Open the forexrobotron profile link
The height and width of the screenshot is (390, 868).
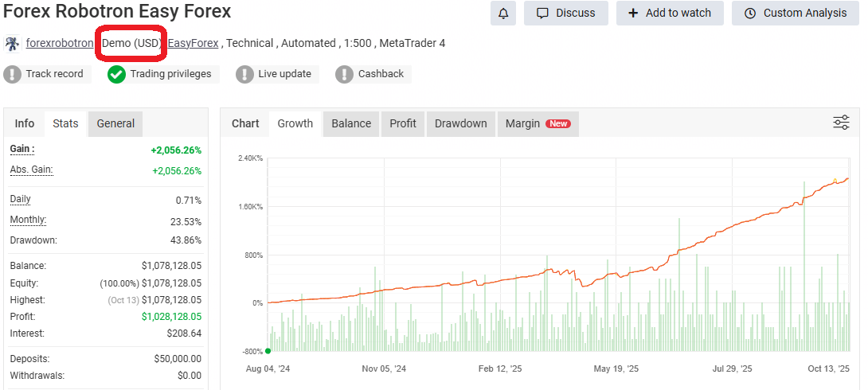click(x=59, y=43)
